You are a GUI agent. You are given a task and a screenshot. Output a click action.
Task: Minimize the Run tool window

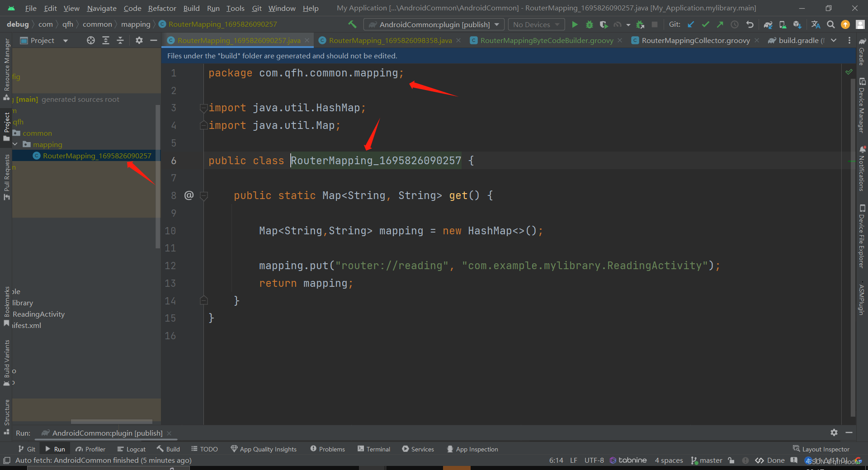(x=849, y=432)
